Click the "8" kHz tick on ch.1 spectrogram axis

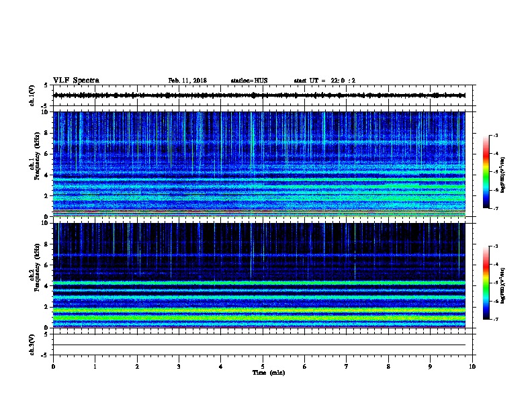(x=46, y=133)
